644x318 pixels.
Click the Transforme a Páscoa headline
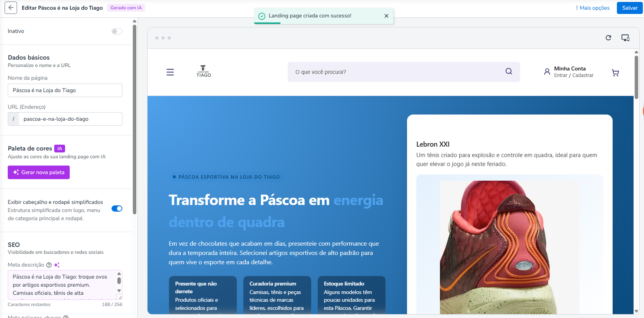(276, 211)
